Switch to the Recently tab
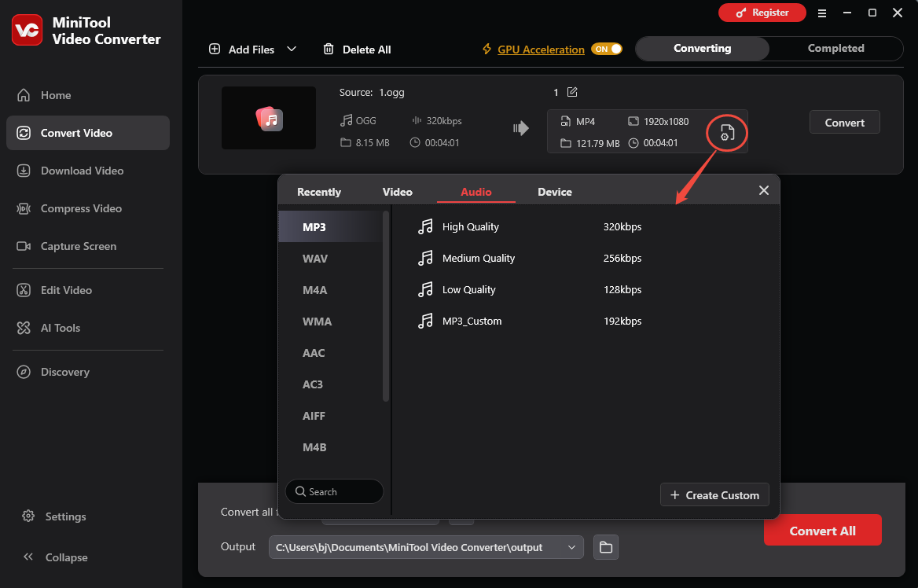Image resolution: width=918 pixels, height=588 pixels. click(x=319, y=192)
